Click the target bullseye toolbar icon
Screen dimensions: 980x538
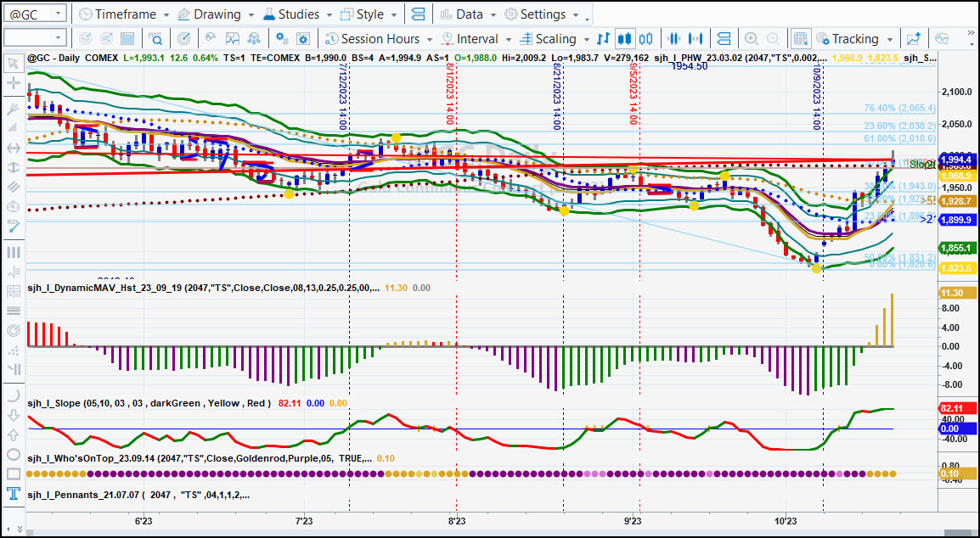point(183,39)
